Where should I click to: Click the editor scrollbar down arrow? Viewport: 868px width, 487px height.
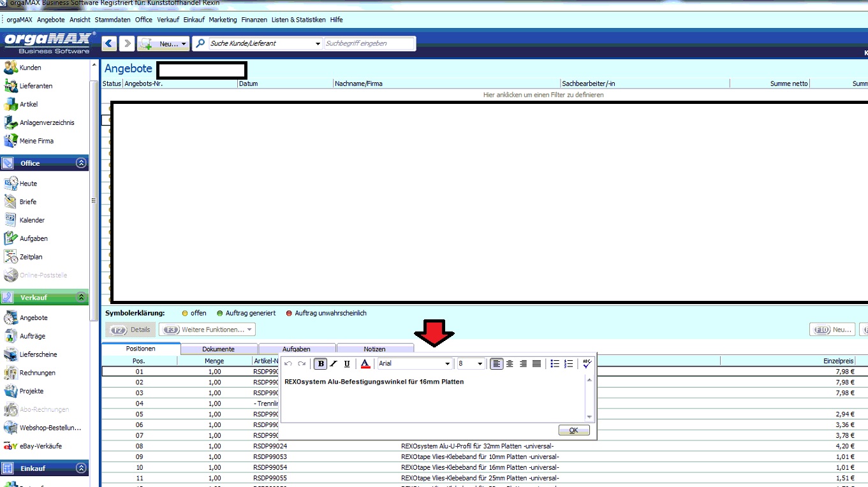click(589, 417)
